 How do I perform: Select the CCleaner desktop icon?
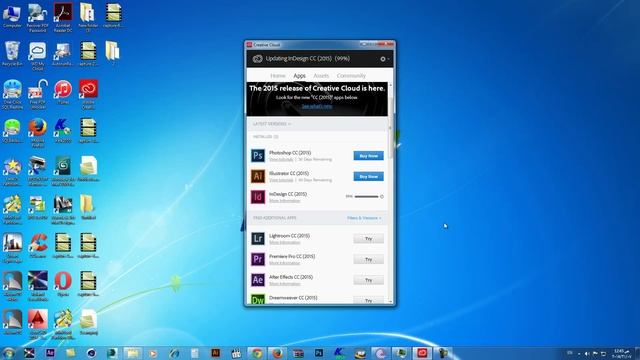[x=38, y=246]
